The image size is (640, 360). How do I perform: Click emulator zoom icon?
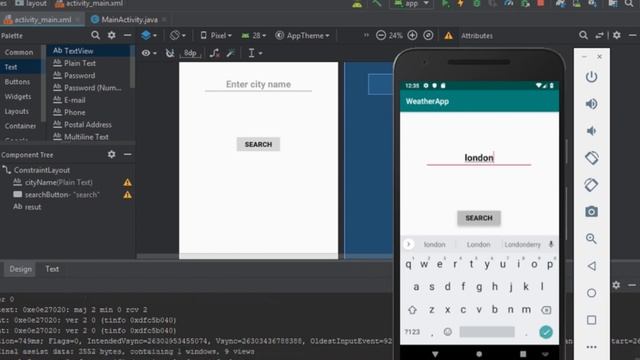[591, 239]
